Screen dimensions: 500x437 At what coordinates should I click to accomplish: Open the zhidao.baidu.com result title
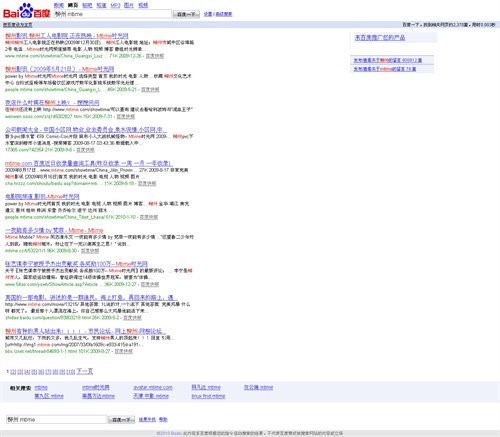[91, 297]
